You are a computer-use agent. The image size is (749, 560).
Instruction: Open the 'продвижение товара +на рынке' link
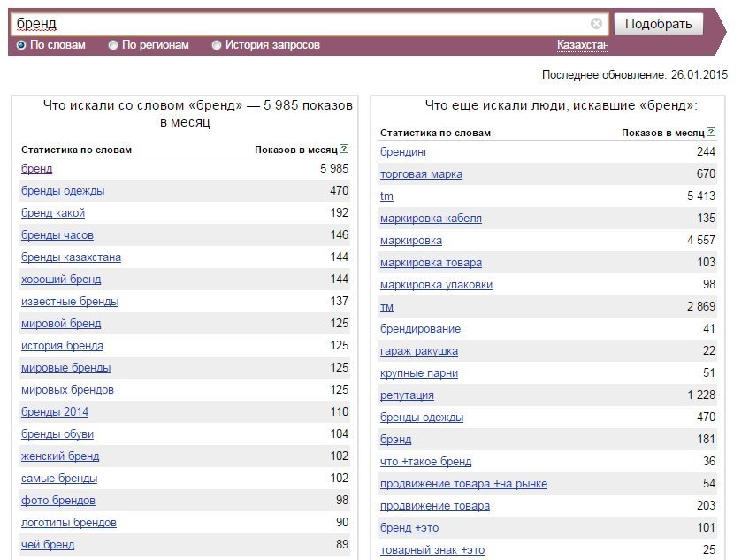pyautogui.click(x=463, y=484)
